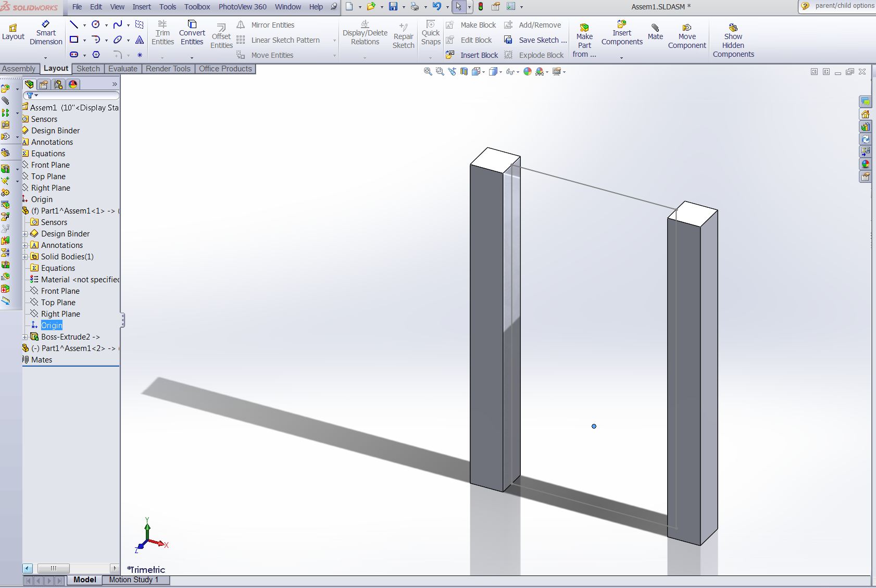Click Show Hidden Components
This screenshot has height=588, width=876.
click(733, 41)
